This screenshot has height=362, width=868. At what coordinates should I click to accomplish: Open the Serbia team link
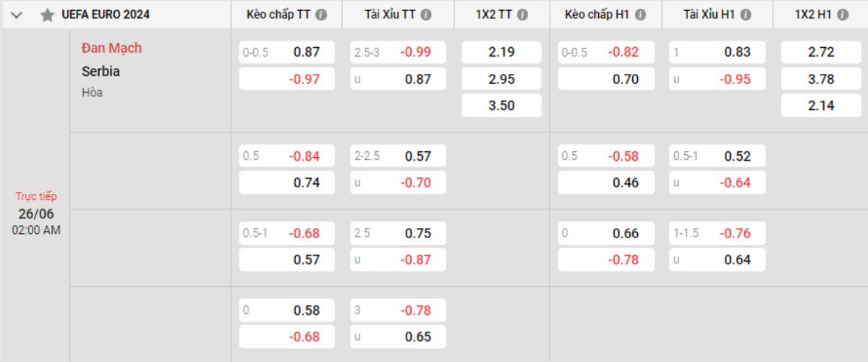101,71
